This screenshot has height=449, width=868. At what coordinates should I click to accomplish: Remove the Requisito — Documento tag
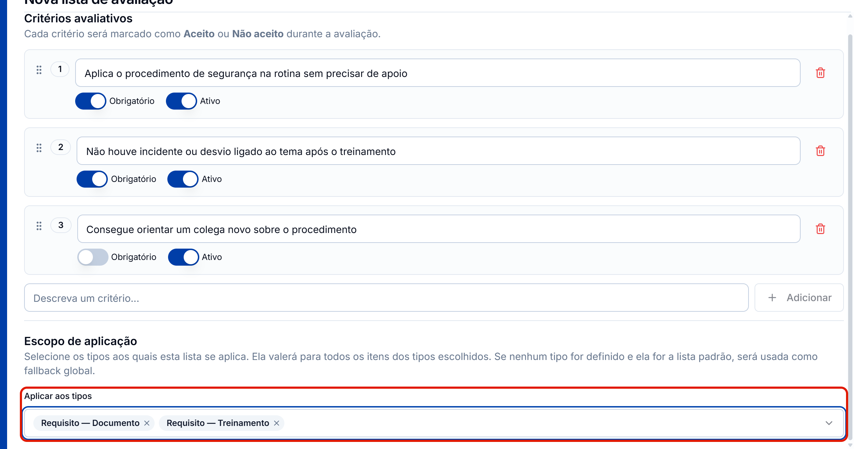tap(147, 423)
